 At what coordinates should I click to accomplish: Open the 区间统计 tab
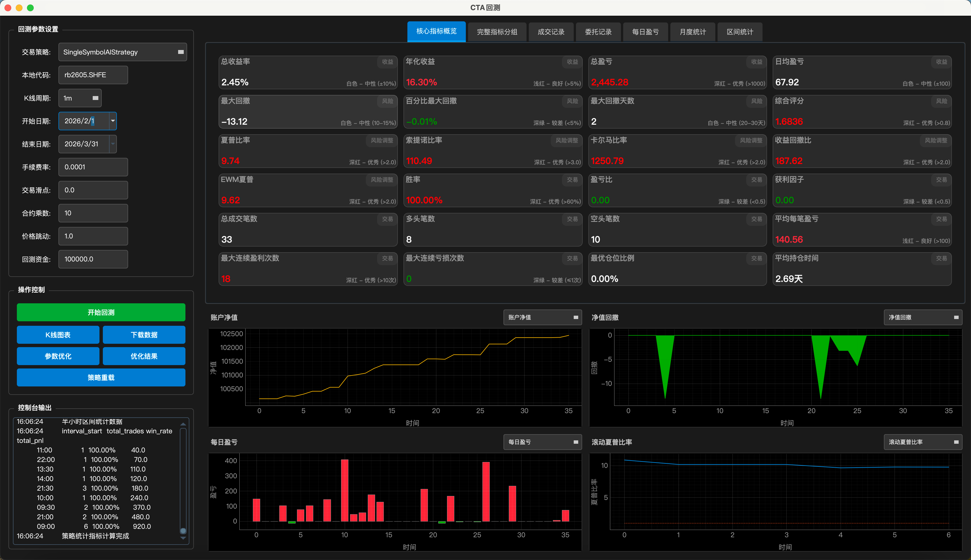point(739,32)
